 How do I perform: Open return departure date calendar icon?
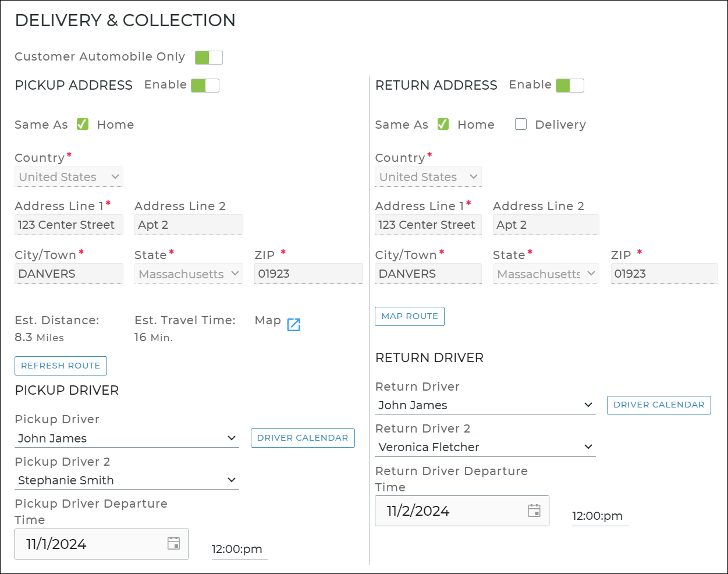tap(534, 511)
